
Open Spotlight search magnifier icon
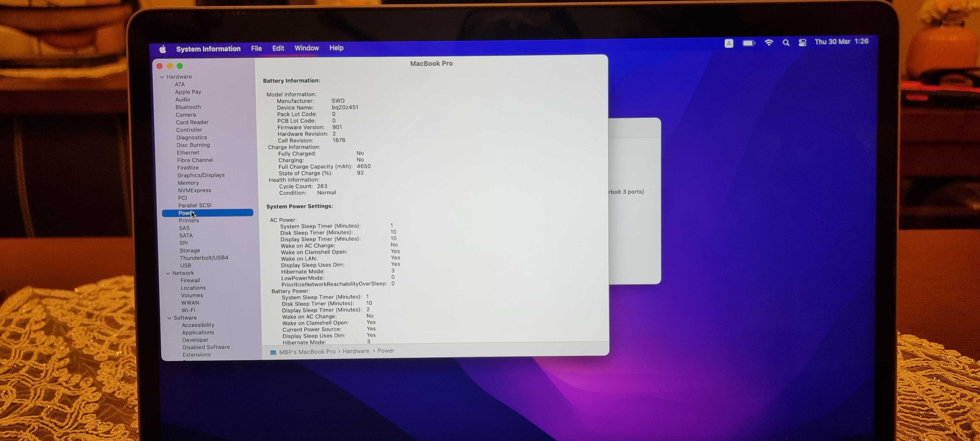coord(786,43)
